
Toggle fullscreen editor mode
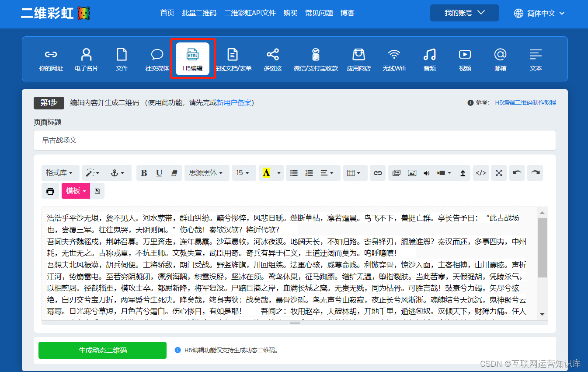499,173
